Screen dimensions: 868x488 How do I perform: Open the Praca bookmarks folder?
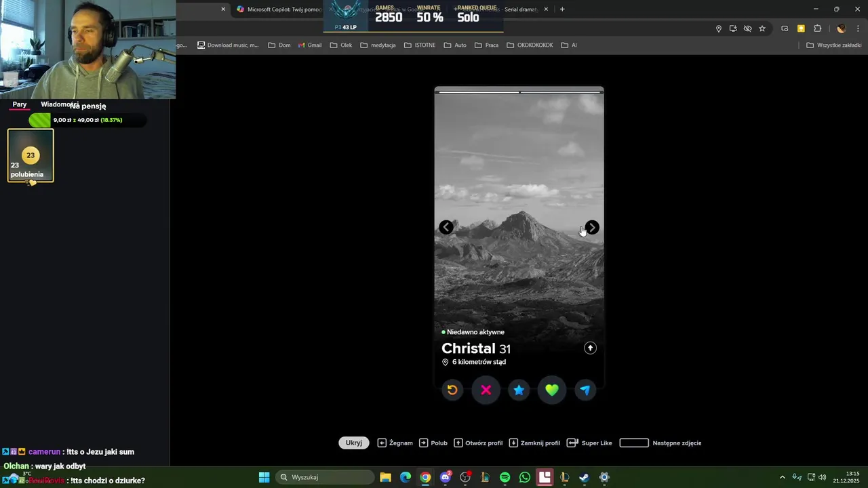(487, 45)
